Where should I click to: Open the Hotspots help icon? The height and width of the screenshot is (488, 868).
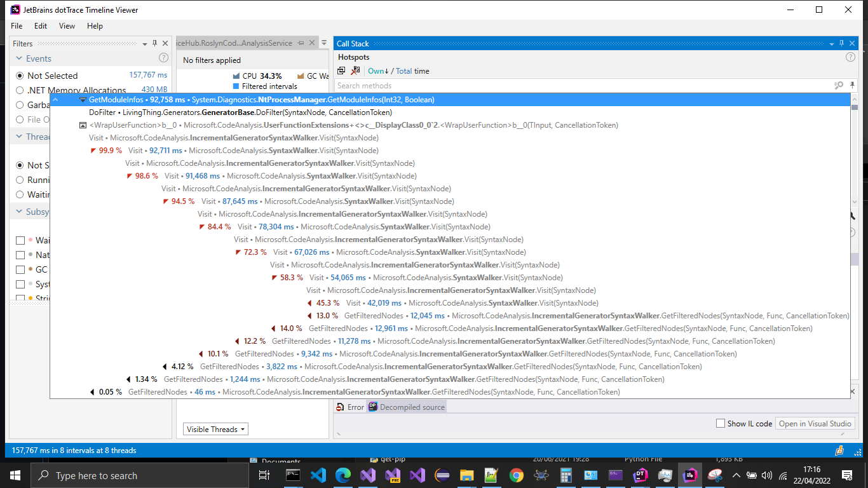click(851, 57)
